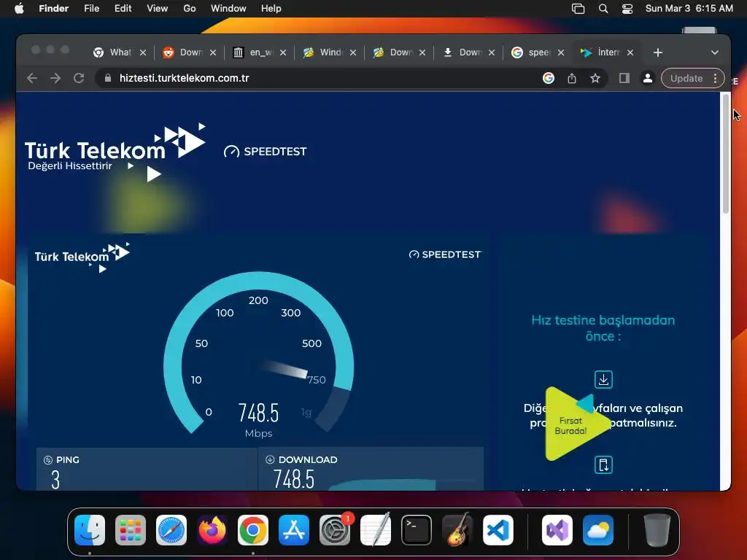Share this page via the share icon
The width and height of the screenshot is (747, 560).
(572, 78)
